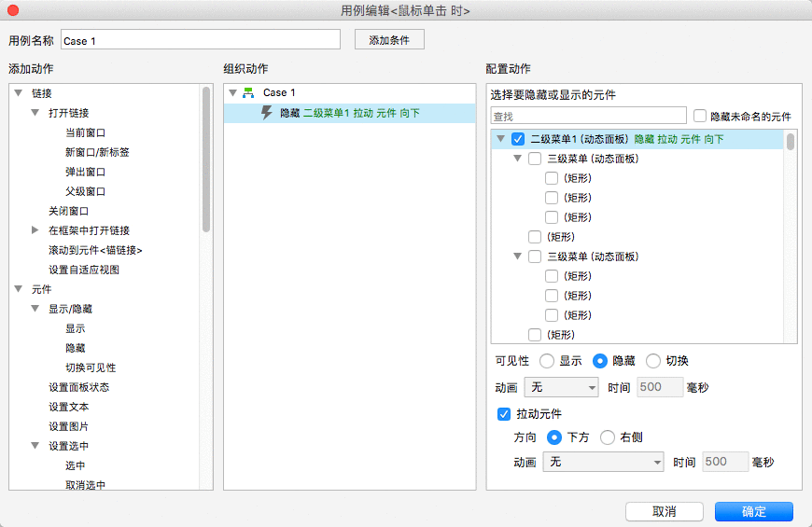Open the visibility 动画 dropdown
This screenshot has height=527, width=812.
point(561,387)
